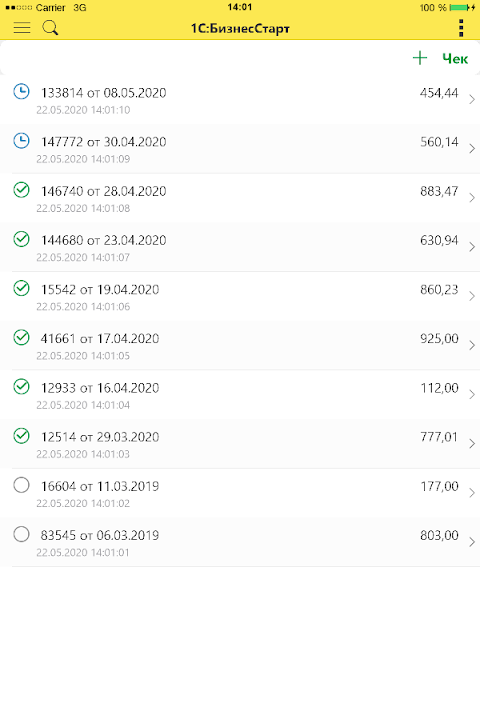Image resolution: width=480 pixels, height=723 pixels.
Task: Tap green checkmark icon for receipt 144680
Action: 21,239
